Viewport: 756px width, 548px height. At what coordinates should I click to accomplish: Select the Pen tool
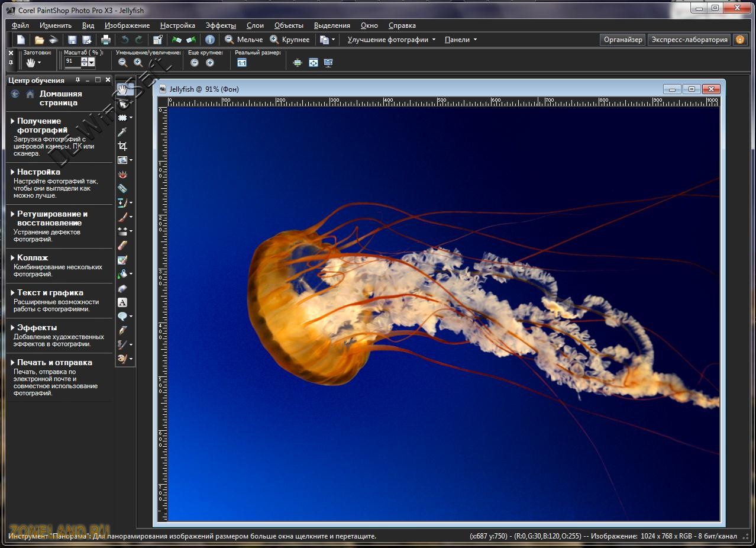point(122,330)
